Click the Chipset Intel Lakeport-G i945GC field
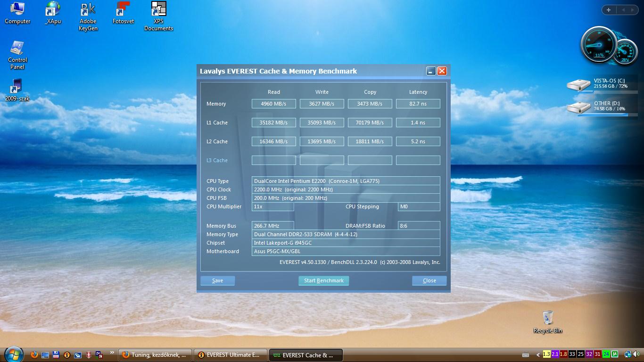Screen dimensions: 644x362 346,243
